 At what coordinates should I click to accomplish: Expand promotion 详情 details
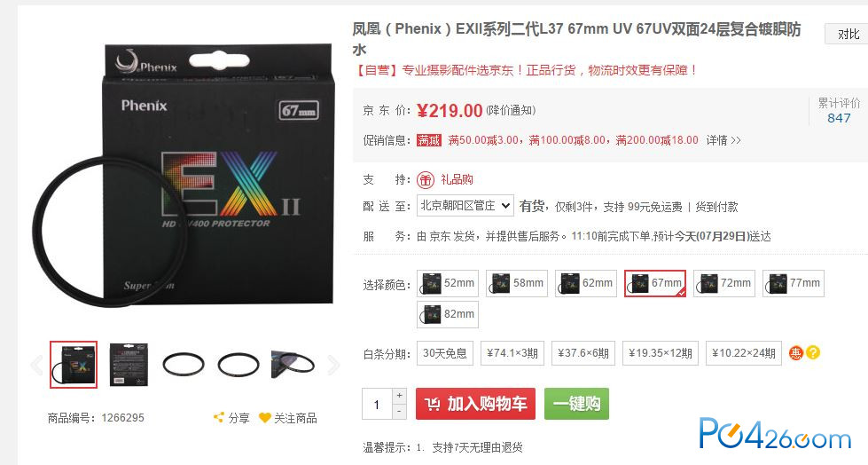(723, 140)
